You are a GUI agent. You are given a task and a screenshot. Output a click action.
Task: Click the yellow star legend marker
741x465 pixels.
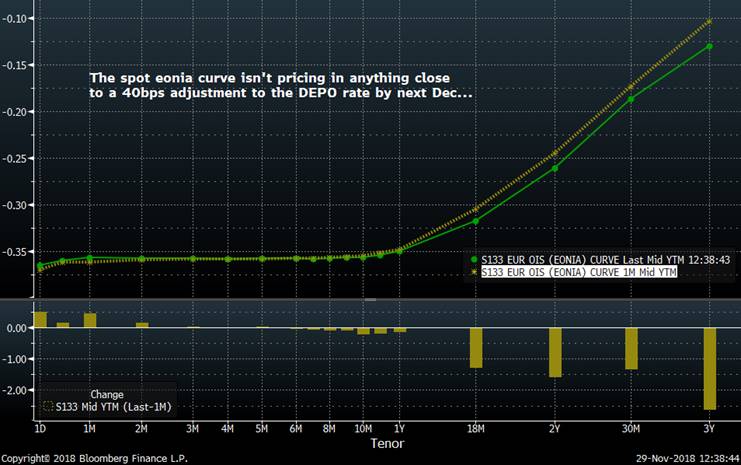point(474,272)
